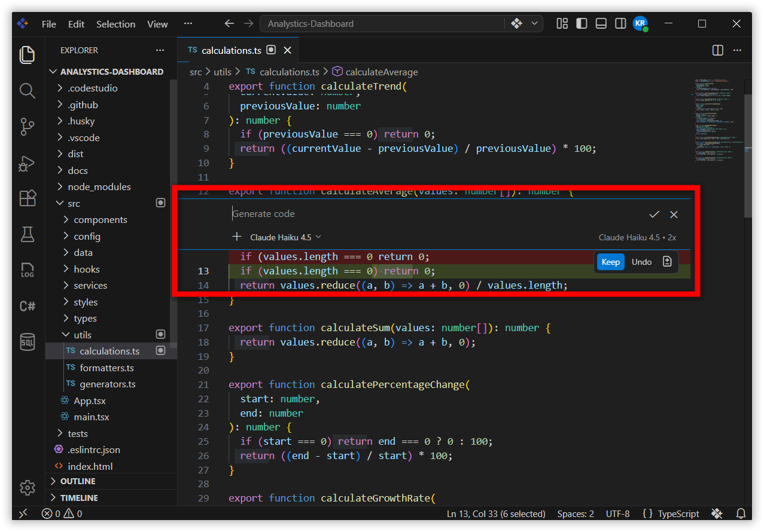The width and height of the screenshot is (764, 532).
Task: Click Ln 13, Col 33 position indicator
Action: pos(496,513)
